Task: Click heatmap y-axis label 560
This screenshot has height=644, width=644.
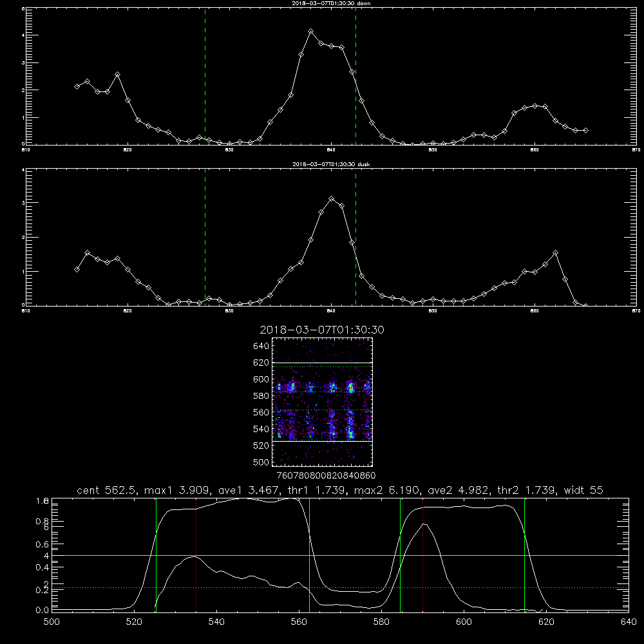Action: click(x=261, y=412)
